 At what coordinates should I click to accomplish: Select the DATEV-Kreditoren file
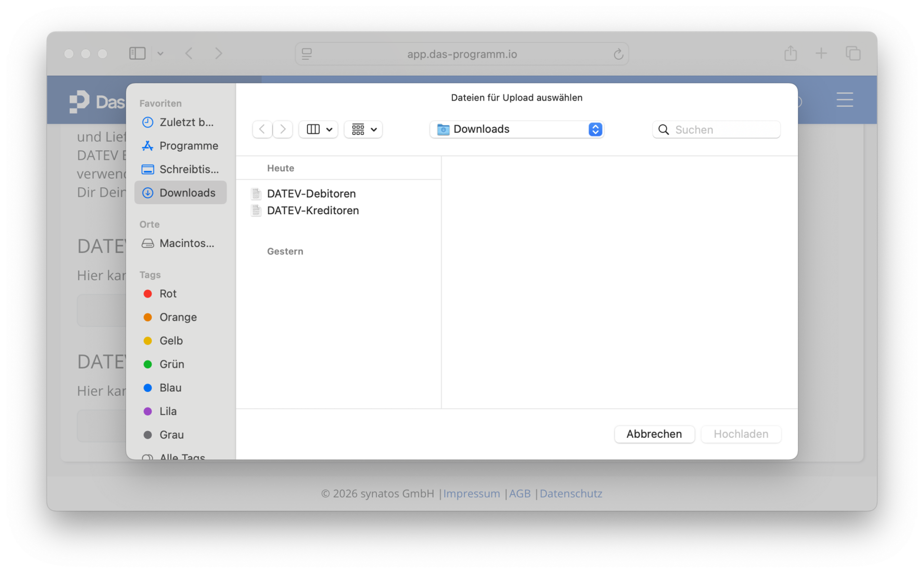pos(312,210)
